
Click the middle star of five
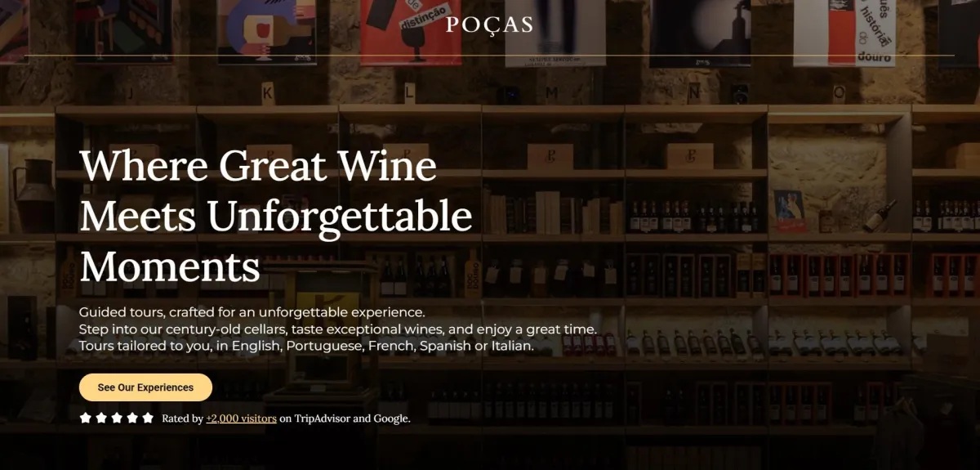[x=116, y=418]
